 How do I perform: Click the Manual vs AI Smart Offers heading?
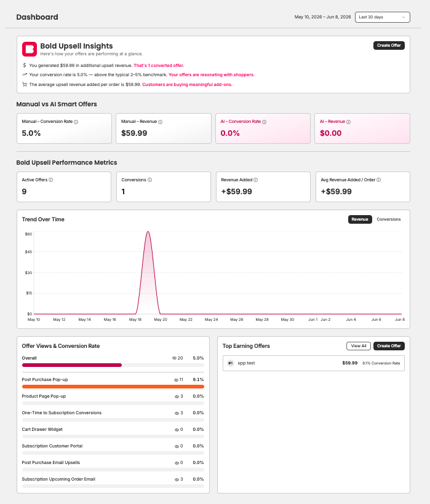pyautogui.click(x=57, y=104)
